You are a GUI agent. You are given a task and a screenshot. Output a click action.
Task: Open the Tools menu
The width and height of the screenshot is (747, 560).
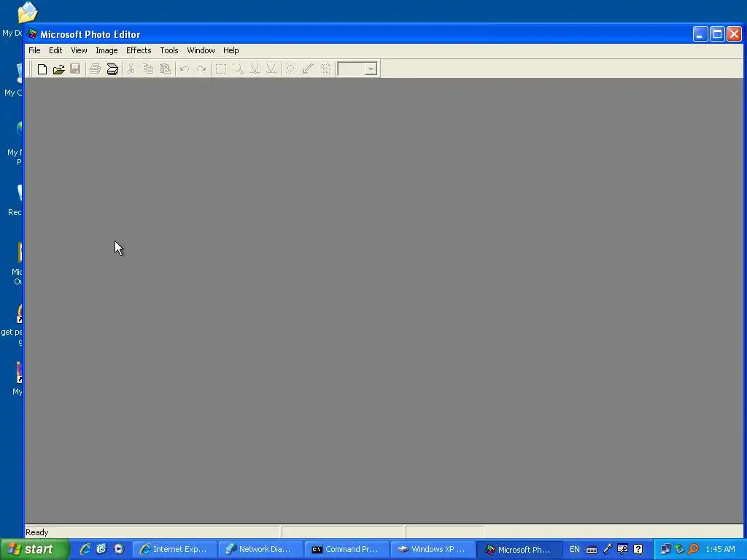click(x=169, y=50)
